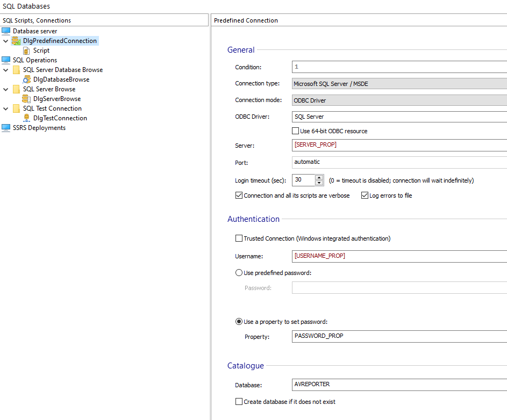Click the Server input field
Viewport: 507px width, 420px height.
tap(399, 145)
